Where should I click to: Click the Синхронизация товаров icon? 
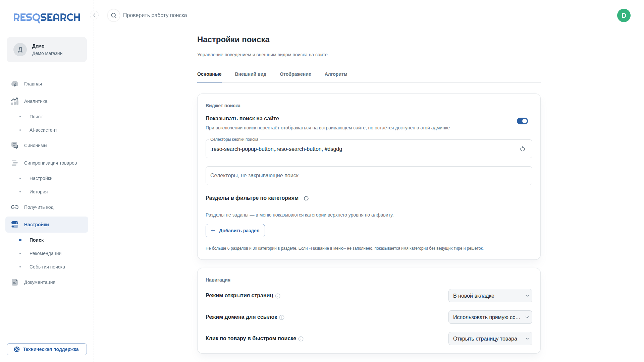pos(15,163)
